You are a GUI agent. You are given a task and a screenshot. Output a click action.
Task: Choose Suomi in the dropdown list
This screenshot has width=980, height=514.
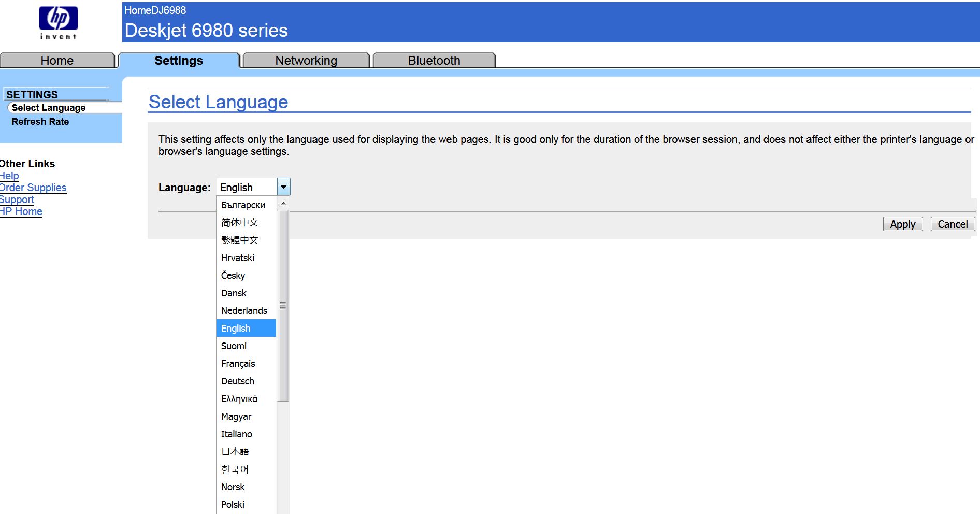coord(246,346)
